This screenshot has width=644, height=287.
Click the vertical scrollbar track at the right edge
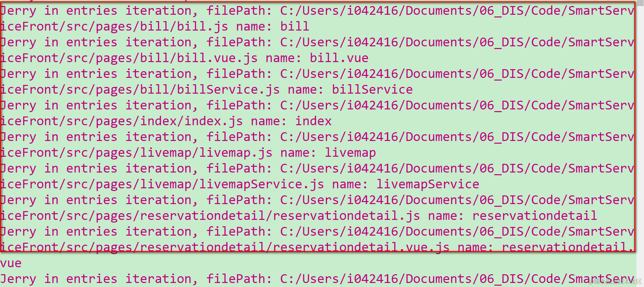pos(640,143)
